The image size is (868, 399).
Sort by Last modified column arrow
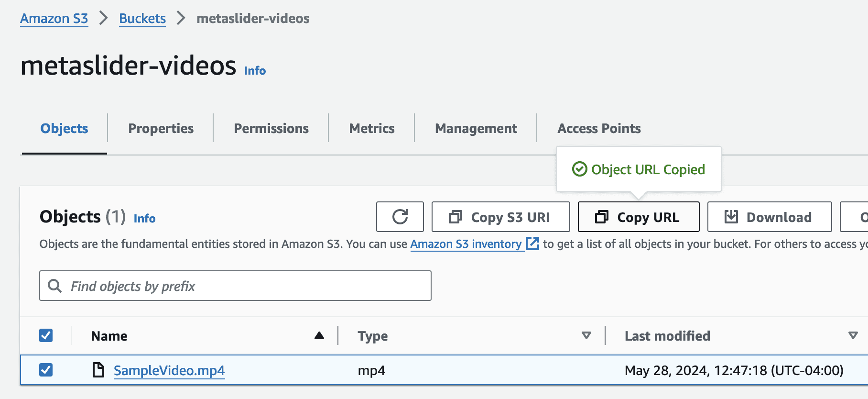(x=853, y=335)
